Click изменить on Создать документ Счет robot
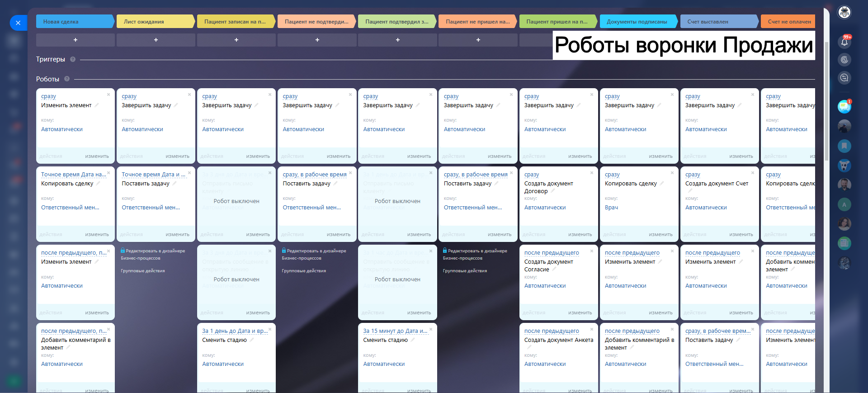868x393 pixels. tap(741, 235)
